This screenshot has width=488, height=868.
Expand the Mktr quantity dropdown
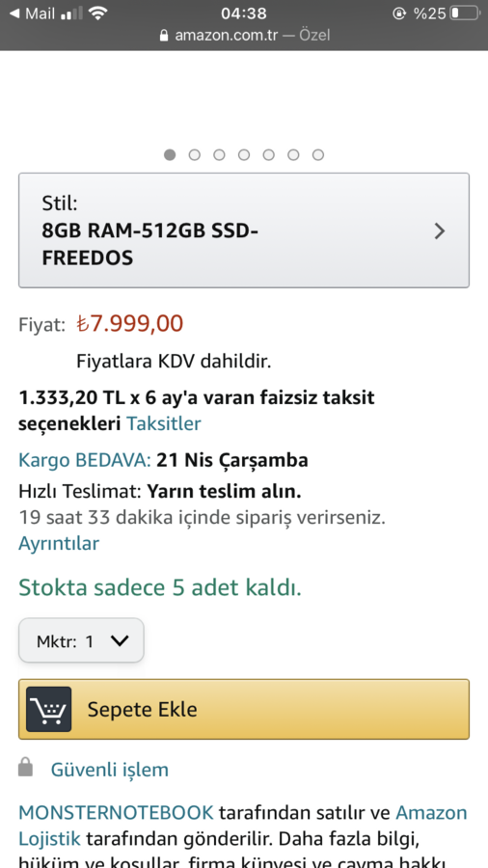[81, 640]
